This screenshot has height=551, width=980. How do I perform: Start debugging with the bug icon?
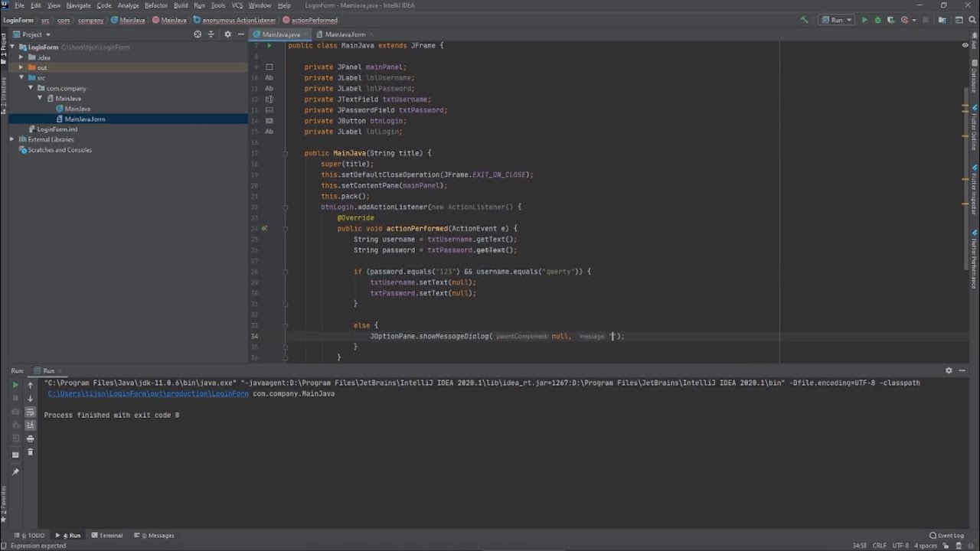tap(877, 20)
